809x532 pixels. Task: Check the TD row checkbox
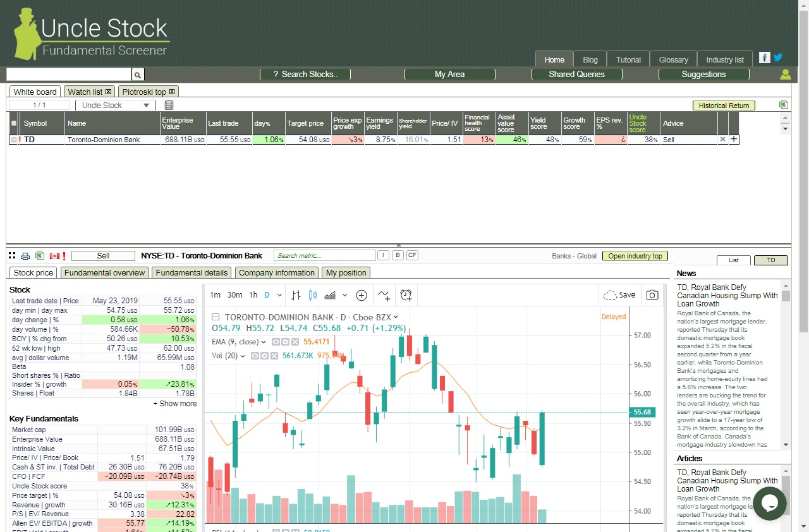click(13, 140)
